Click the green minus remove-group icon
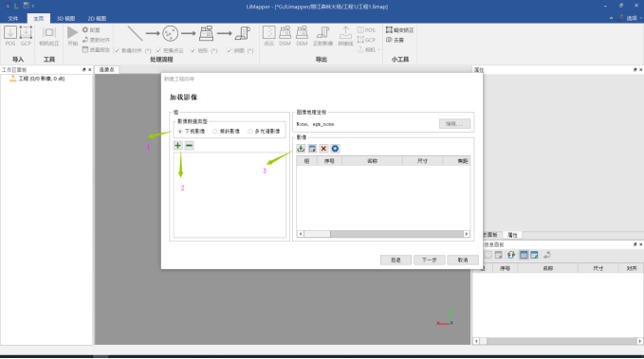Image resolution: width=644 pixels, height=359 pixels. [x=190, y=145]
